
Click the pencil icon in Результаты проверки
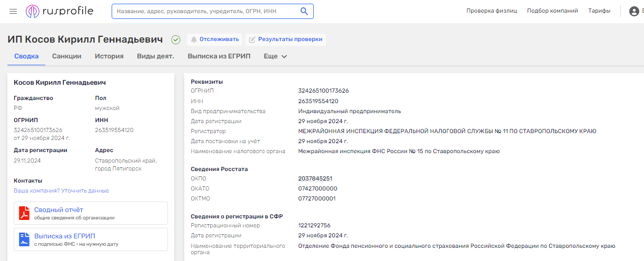click(x=252, y=39)
